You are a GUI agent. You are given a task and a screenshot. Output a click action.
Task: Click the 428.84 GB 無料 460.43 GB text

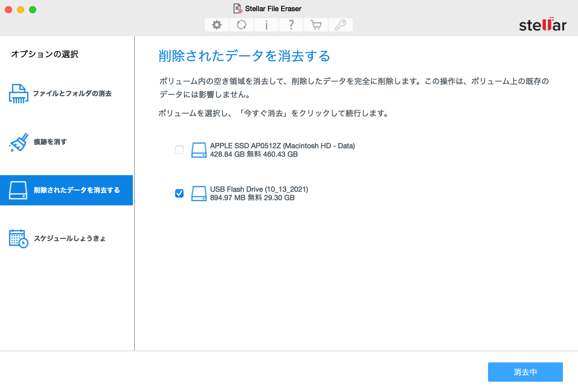254,154
